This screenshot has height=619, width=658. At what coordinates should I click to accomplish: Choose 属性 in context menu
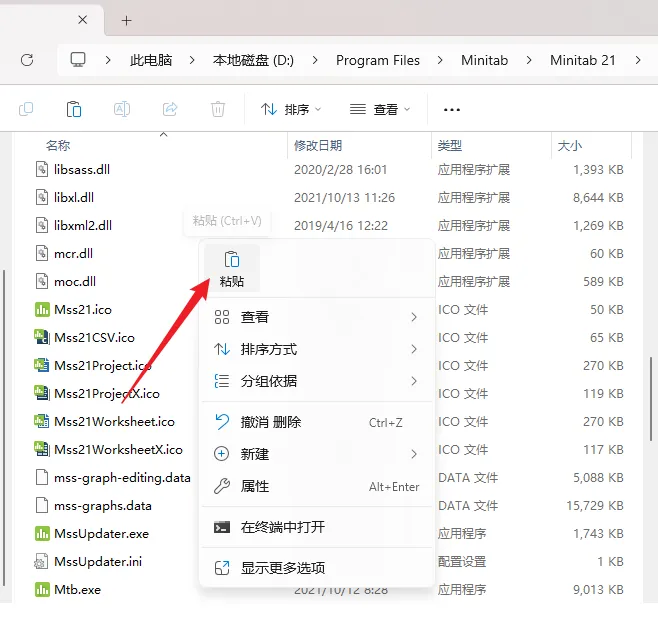pos(317,486)
